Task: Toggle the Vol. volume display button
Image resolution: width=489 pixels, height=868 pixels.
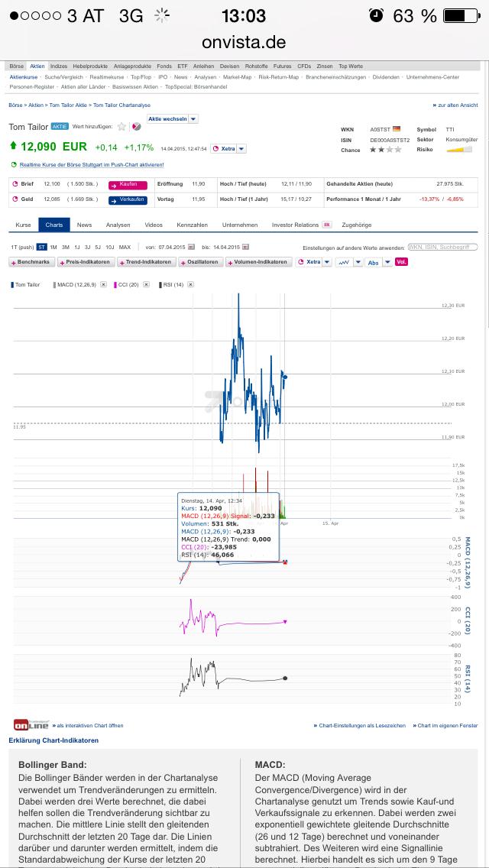Action: click(401, 262)
